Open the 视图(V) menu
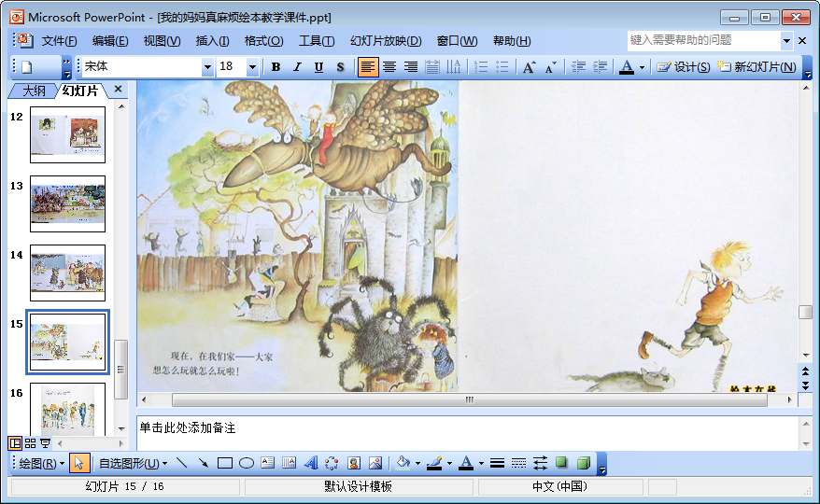 (162, 41)
